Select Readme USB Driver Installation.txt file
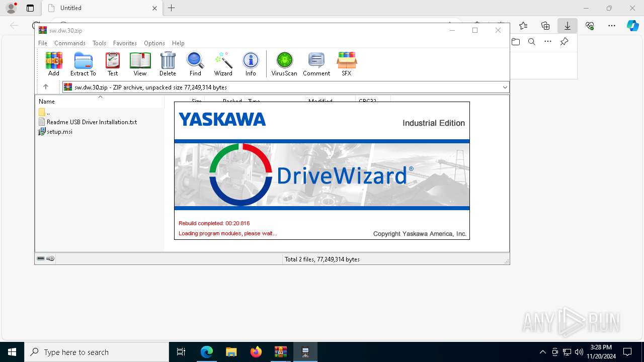Screen dimensions: 644x362 click(x=88, y=122)
